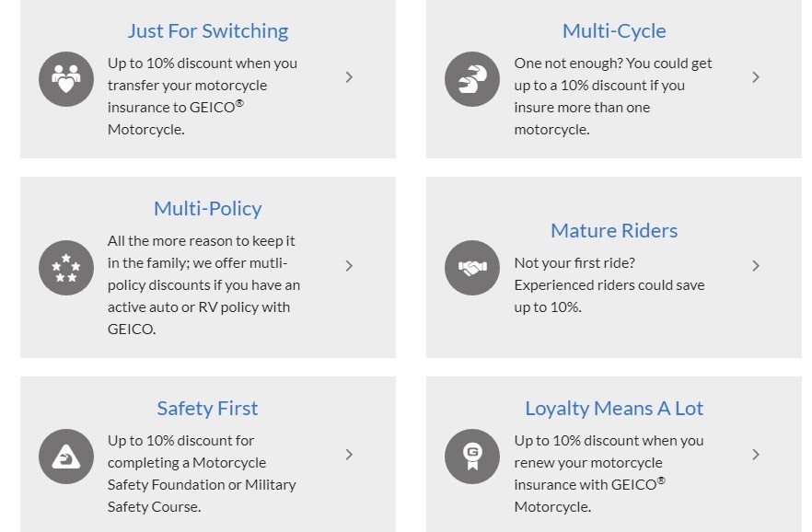The width and height of the screenshot is (812, 532).
Task: Click the family heart icon for Just For Switching
Action: (x=66, y=79)
